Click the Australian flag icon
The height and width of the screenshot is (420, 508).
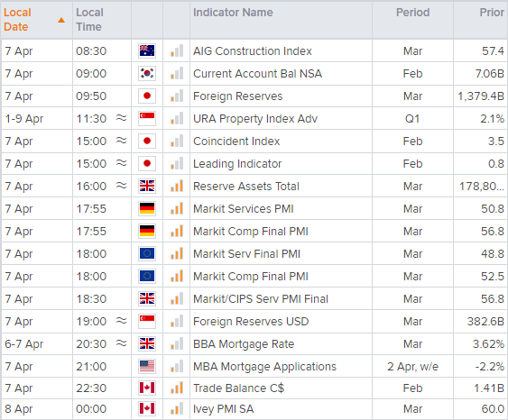click(147, 50)
